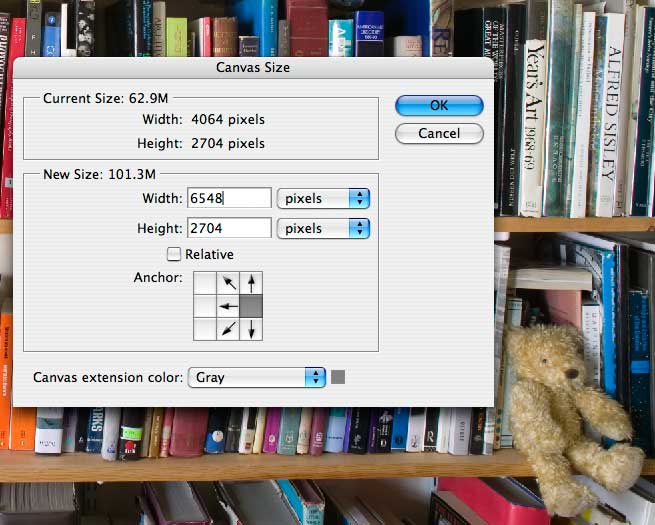Click the new Width input field
The width and height of the screenshot is (655, 525).
[x=229, y=198]
